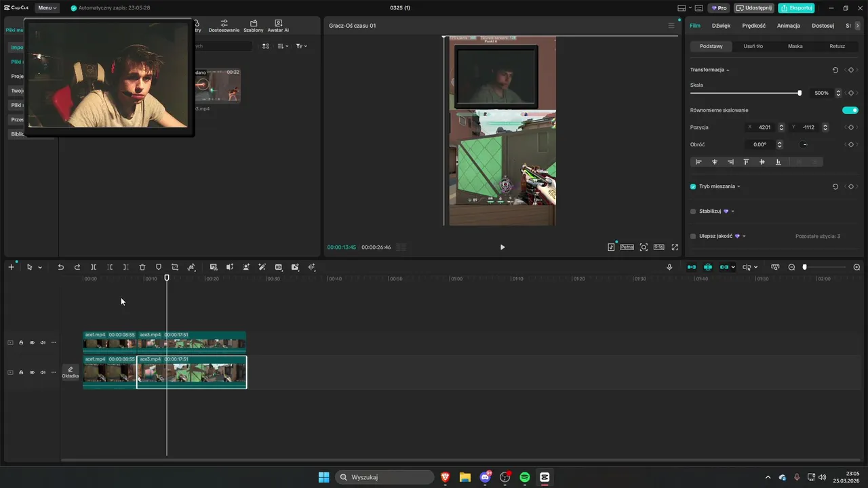868x488 pixels.
Task: Open the Szablony media tab
Action: tap(254, 26)
